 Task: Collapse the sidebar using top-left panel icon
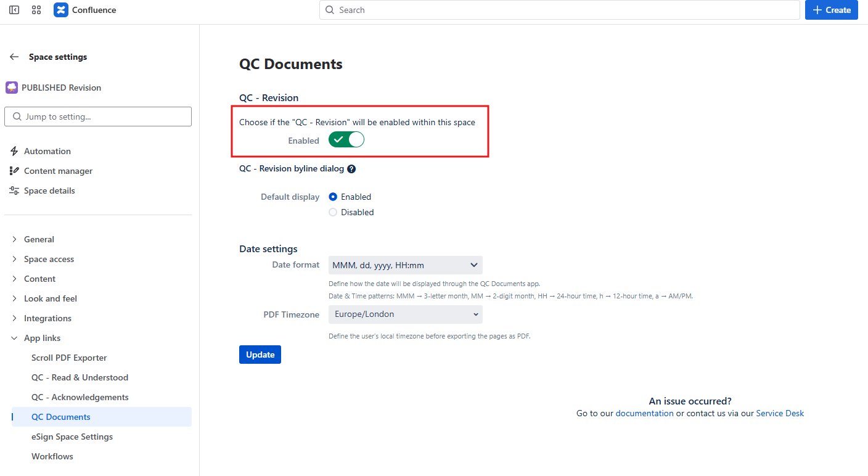[x=14, y=10]
